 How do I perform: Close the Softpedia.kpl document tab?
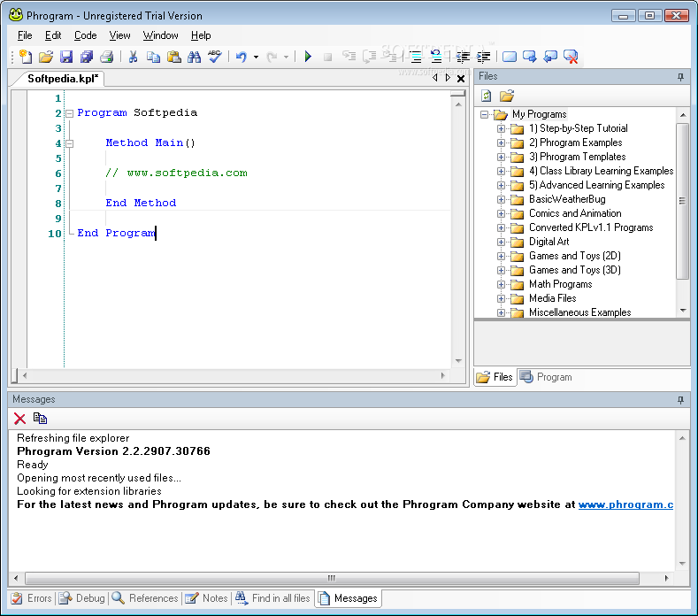461,79
